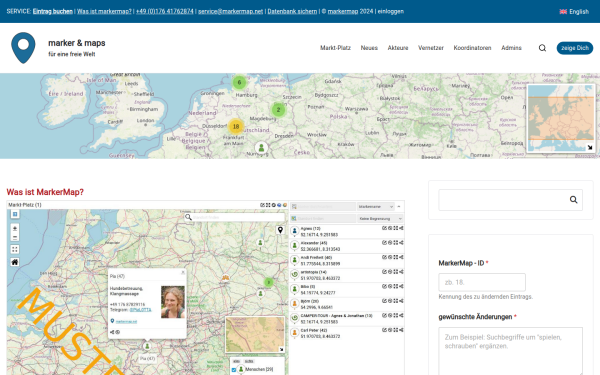Submit the sidebar search with the magnifier icon
Image resolution: width=600 pixels, height=375 pixels.
point(573,200)
